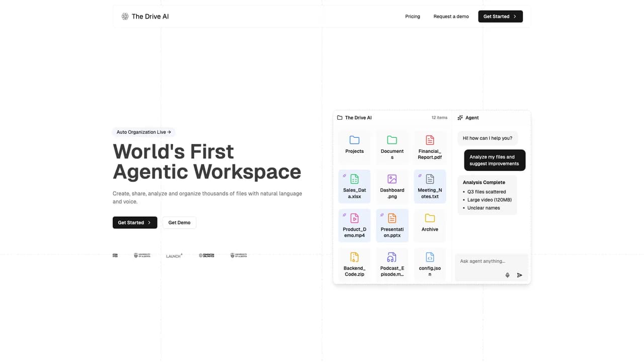Image resolution: width=644 pixels, height=362 pixels.
Task: Click the Analyze my files message bubble
Action: (x=495, y=160)
